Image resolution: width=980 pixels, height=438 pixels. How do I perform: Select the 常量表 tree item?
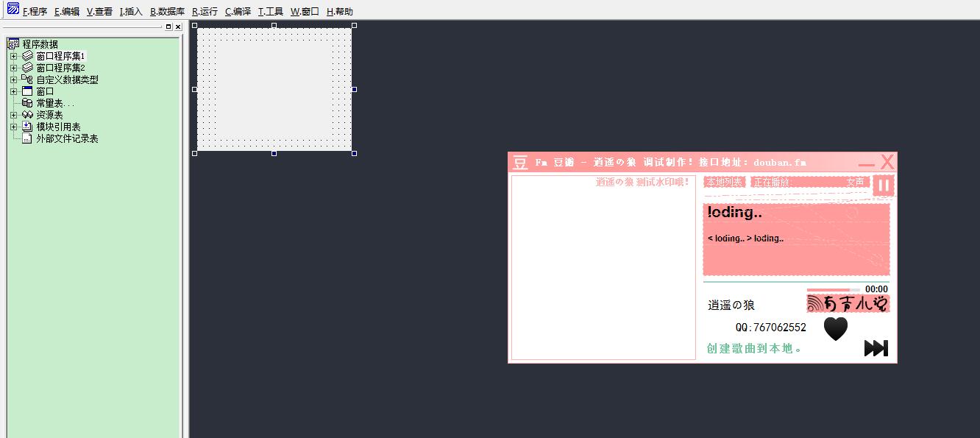pyautogui.click(x=55, y=103)
